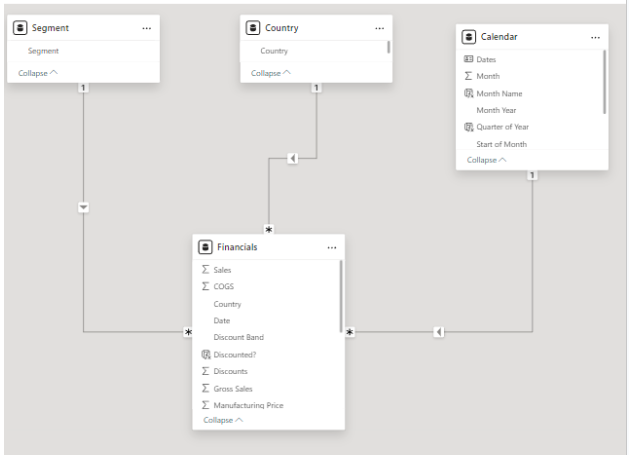Screen dimensions: 629x455
Task: Collapse the Calendar table card
Action: (487, 160)
